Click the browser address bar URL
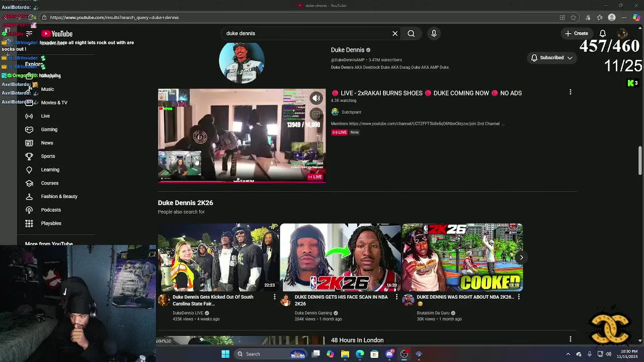The image size is (644, 362). [x=114, y=18]
